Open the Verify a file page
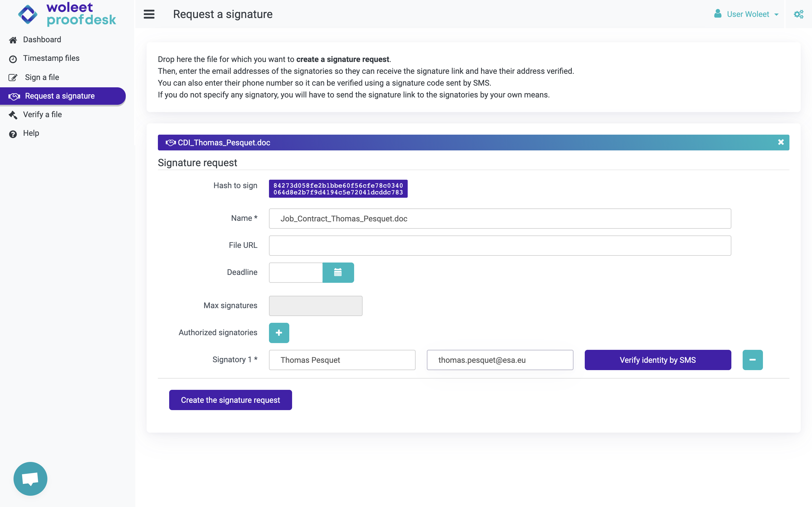Viewport: 812px width, 507px height. [x=42, y=115]
